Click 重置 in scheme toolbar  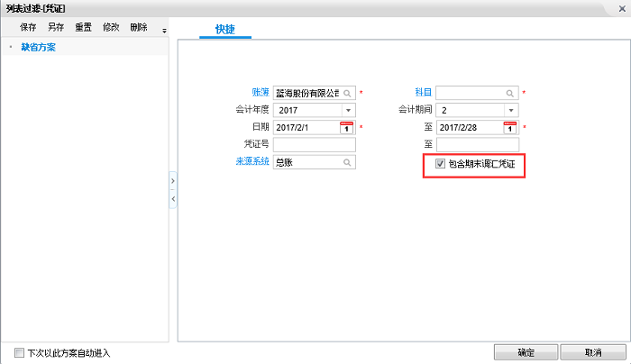click(83, 28)
